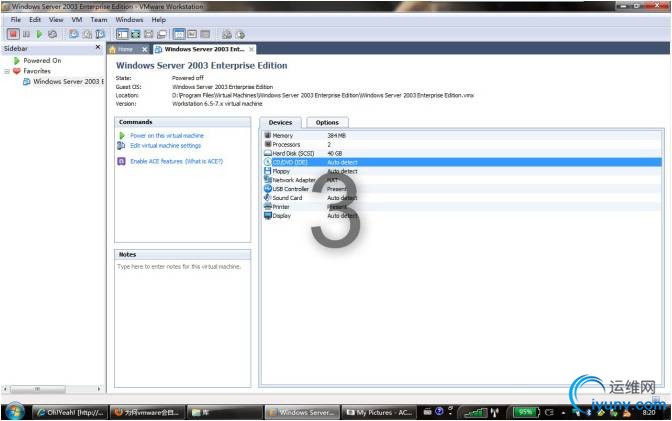Click the 95% battery tray indicator
This screenshot has width=672, height=421.
click(525, 412)
